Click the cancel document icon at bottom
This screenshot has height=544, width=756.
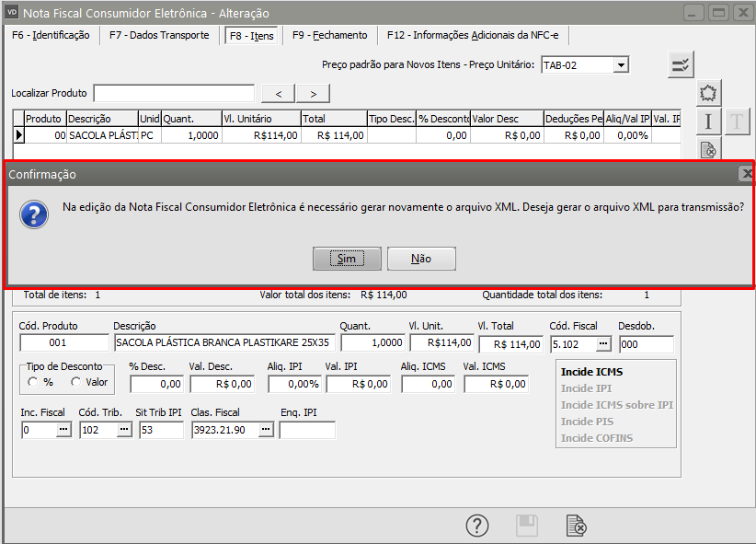(x=576, y=526)
